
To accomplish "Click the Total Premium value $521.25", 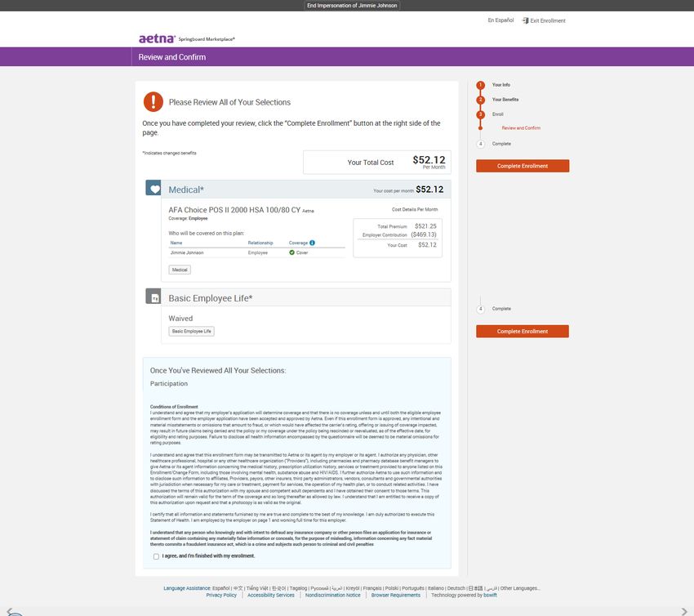I will coord(425,225).
